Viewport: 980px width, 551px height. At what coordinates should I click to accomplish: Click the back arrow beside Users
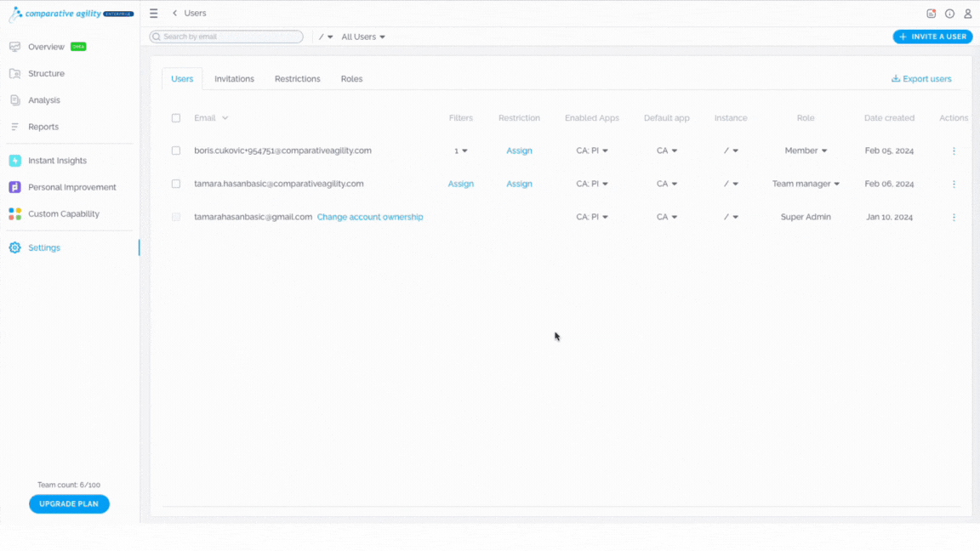(175, 13)
